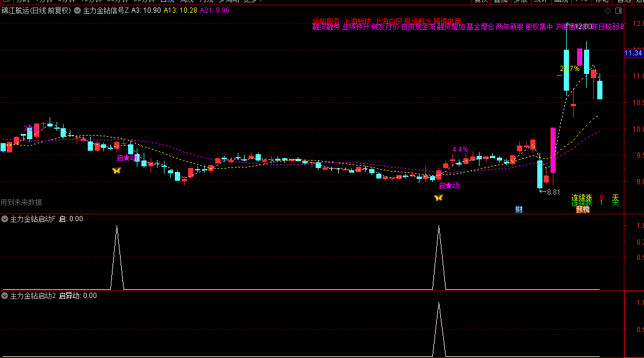644x358 pixels.
Task: Select the A3: 10.90 indicator value
Action: pos(146,11)
